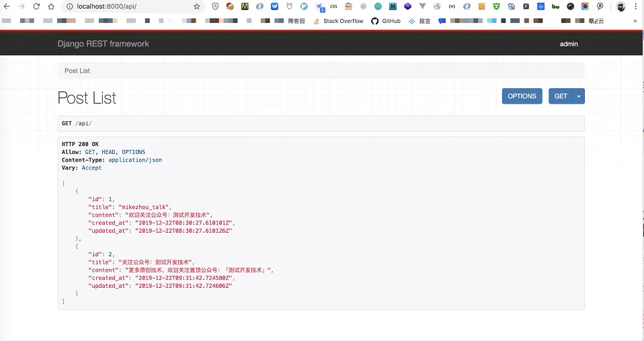
Task: Click the Post List breadcrumb
Action: click(77, 71)
